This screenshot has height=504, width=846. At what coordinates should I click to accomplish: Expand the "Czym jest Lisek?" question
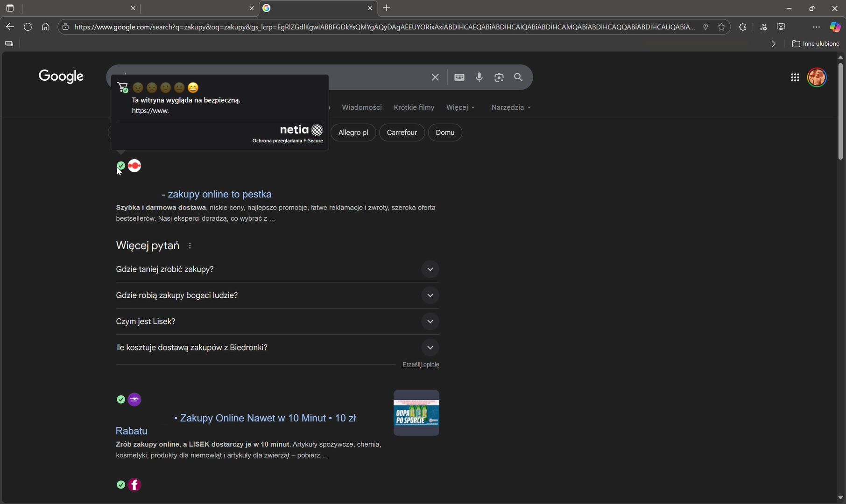[x=430, y=322]
